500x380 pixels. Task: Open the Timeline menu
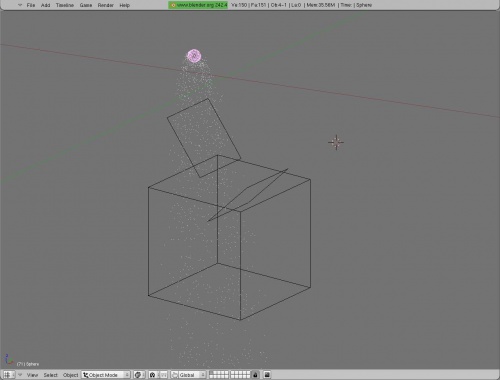pos(65,5)
